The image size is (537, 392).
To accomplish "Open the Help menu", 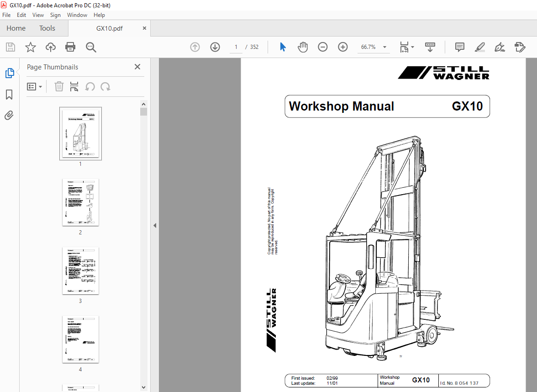I will tap(100, 15).
